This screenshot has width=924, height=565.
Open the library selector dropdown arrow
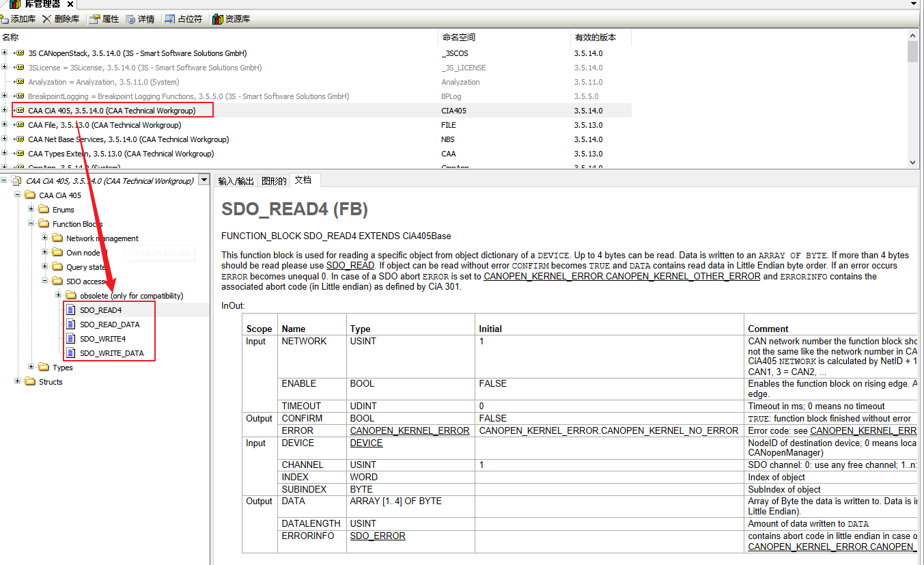tap(204, 180)
